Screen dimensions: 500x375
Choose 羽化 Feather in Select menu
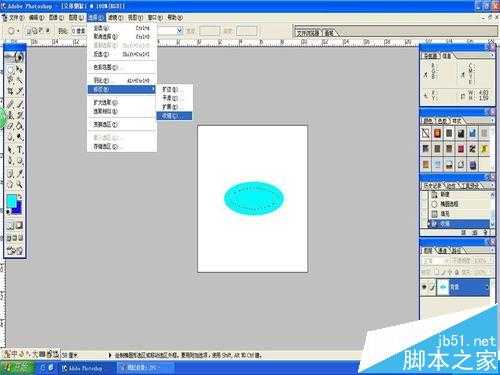[121, 80]
